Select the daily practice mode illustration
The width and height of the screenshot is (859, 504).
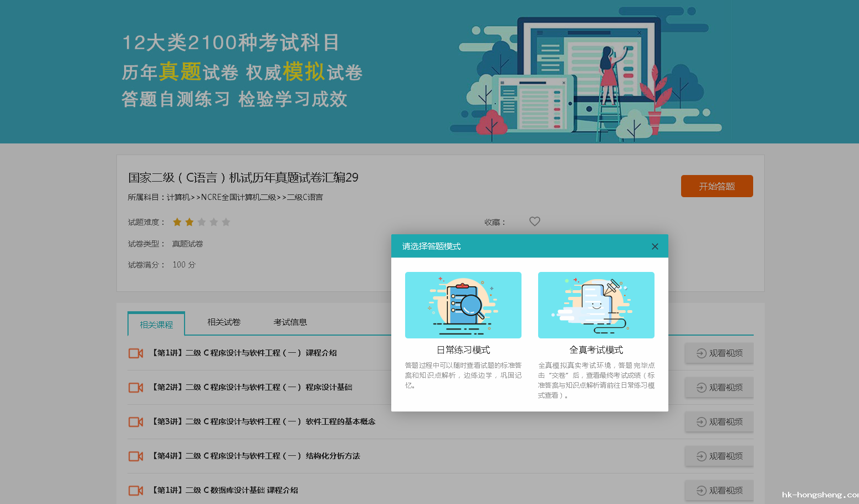pos(463,305)
